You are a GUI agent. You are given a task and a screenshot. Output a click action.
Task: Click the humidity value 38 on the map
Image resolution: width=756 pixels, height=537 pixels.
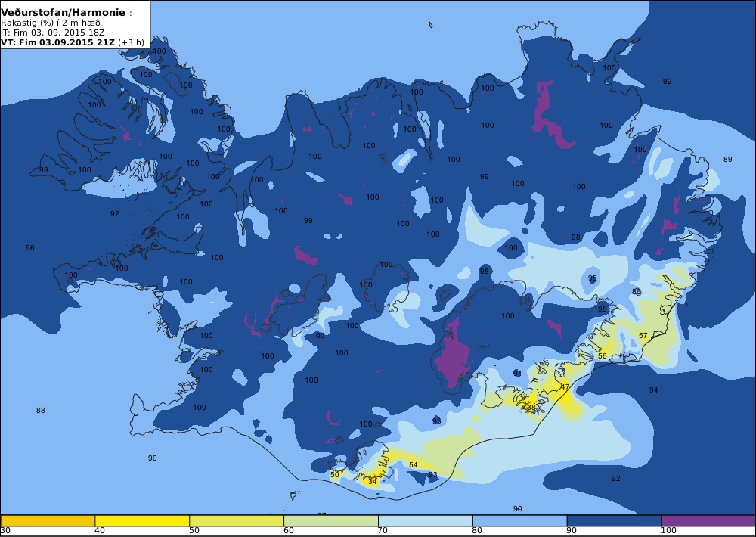(531, 407)
